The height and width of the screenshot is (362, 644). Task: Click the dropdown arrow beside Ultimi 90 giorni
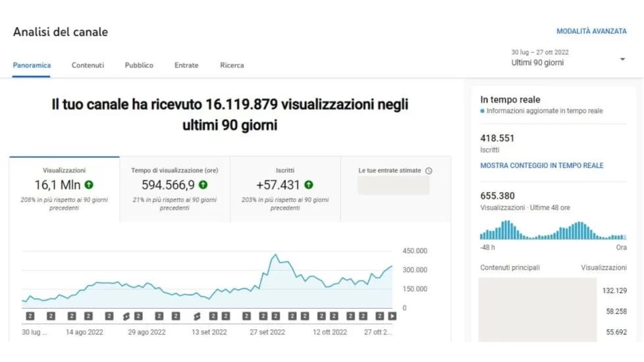(623, 59)
